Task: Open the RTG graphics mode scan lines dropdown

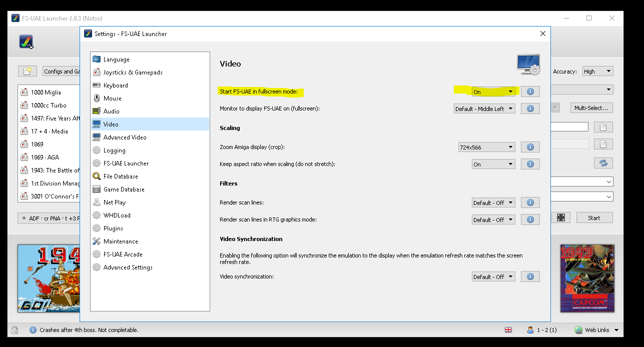Action: click(493, 219)
